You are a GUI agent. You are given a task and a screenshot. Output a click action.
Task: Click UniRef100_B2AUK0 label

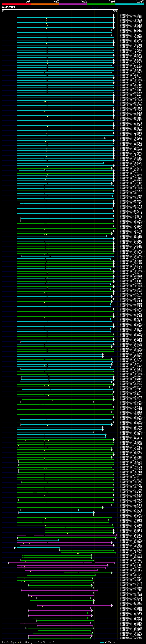(x=131, y=30)
